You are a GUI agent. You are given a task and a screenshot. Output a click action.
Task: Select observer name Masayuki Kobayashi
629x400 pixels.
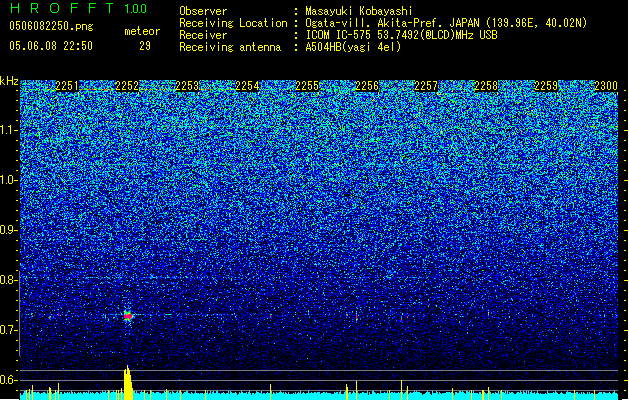pos(359,11)
